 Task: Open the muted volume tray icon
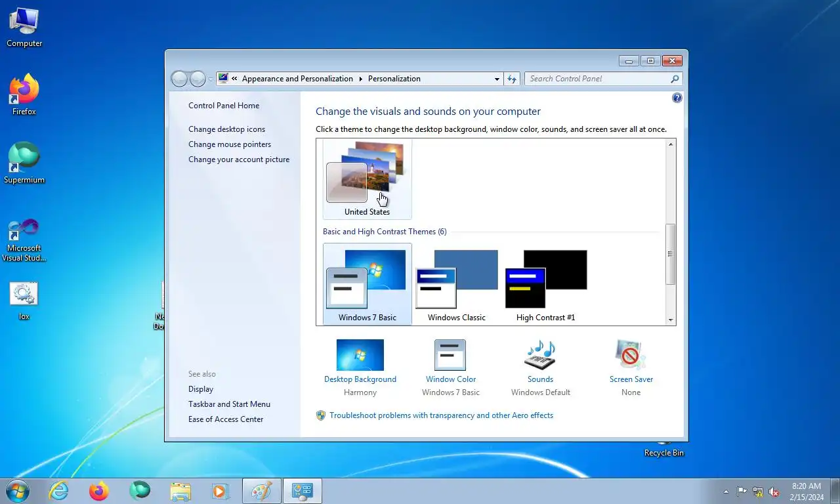pyautogui.click(x=774, y=491)
